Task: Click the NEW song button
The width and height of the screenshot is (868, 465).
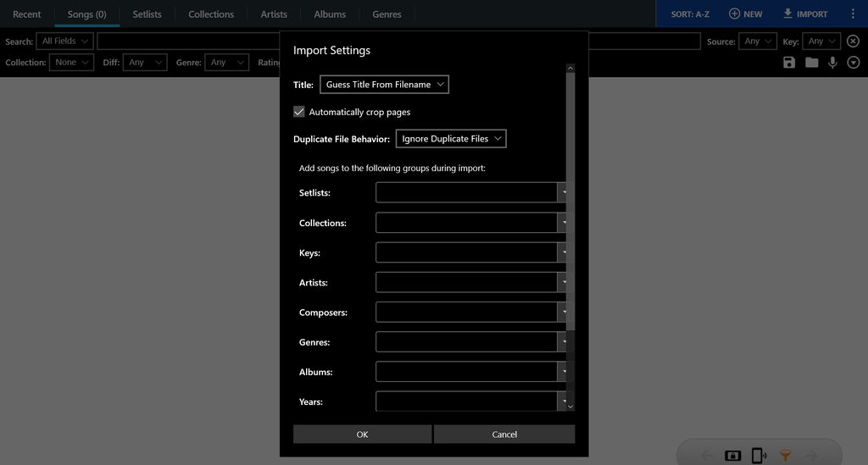Action: tap(746, 14)
